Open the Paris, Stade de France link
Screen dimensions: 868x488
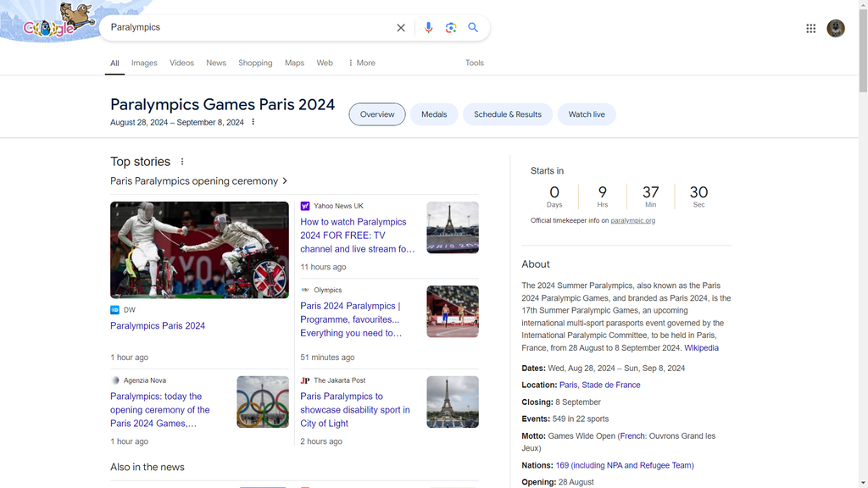coord(599,385)
